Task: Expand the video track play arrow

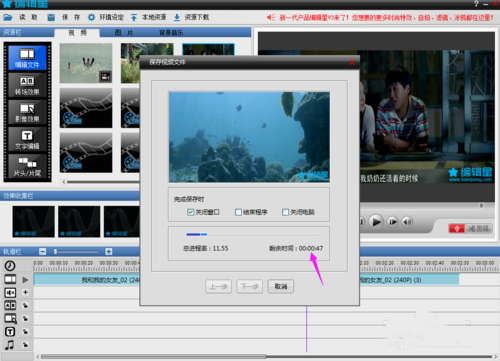Action: coord(25,280)
